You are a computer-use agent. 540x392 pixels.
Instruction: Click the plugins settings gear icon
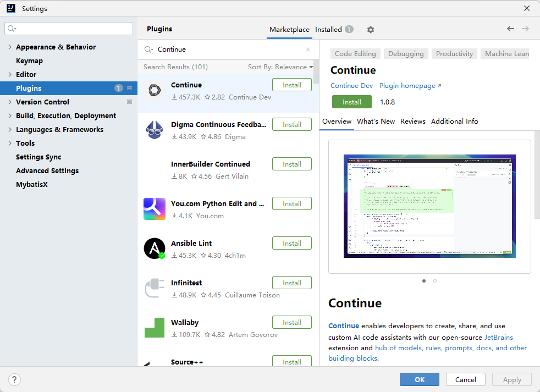click(x=371, y=30)
